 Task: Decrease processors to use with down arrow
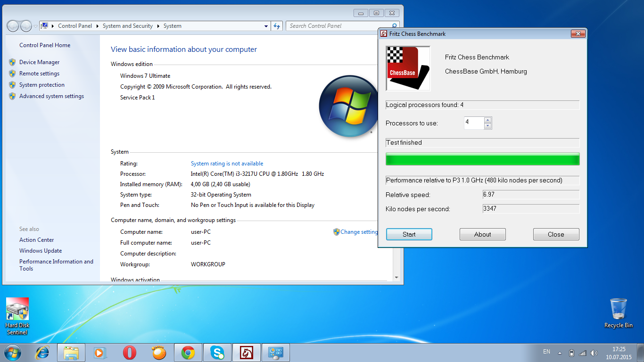[x=488, y=126]
